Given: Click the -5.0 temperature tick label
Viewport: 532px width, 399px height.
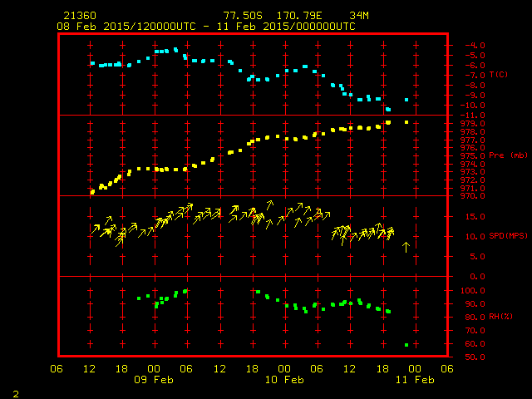Looking at the screenshot, I should [x=475, y=56].
